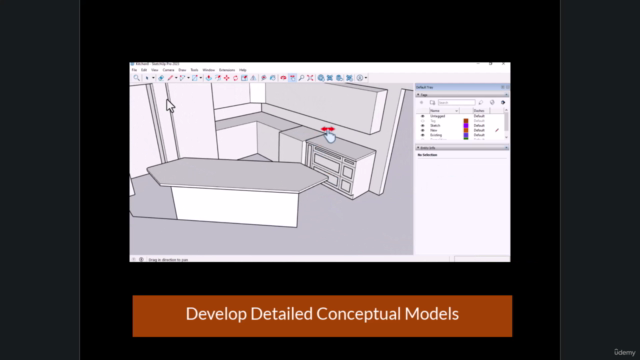Image resolution: width=640 pixels, height=360 pixels.
Task: Open the account icon dropdown arrow
Action: (x=366, y=78)
